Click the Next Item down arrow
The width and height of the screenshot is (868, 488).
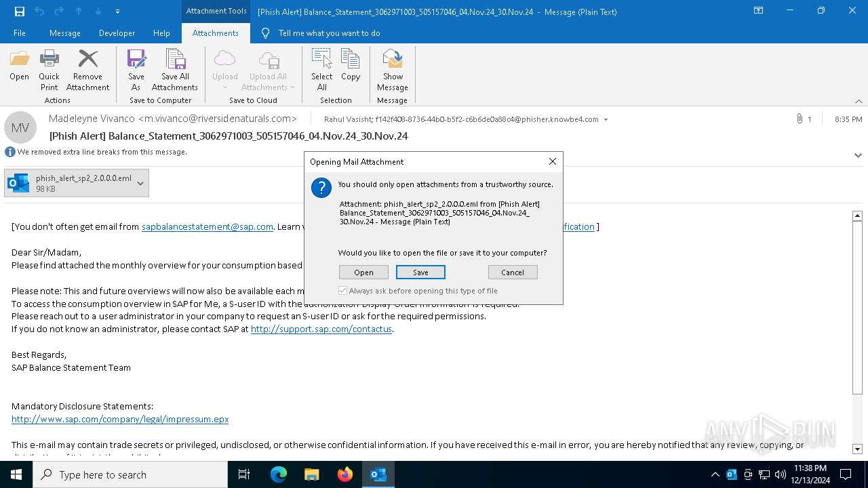click(98, 12)
